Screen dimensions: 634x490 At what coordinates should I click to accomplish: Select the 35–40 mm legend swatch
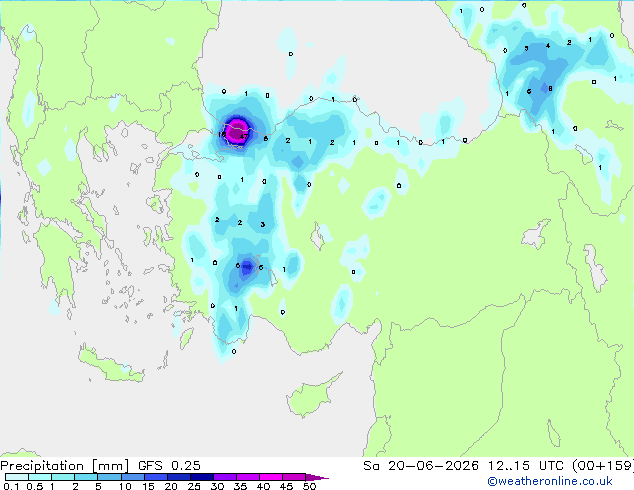[247, 477]
